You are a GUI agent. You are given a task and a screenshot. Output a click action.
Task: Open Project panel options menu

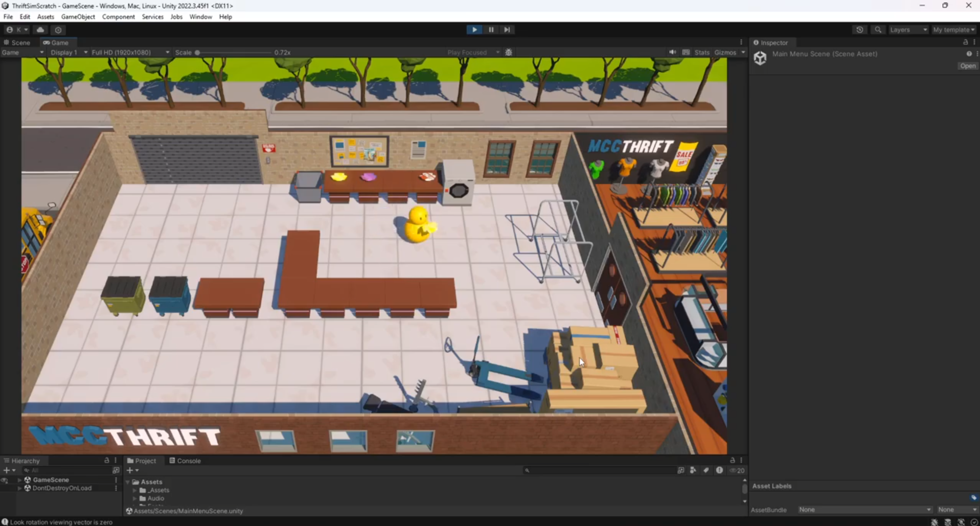(x=741, y=461)
